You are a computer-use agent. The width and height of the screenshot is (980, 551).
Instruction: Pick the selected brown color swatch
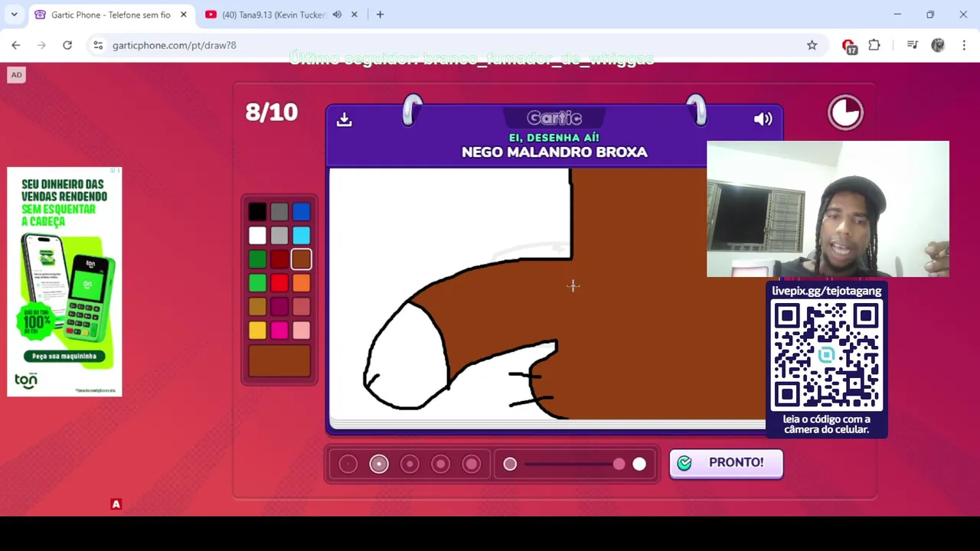pyautogui.click(x=301, y=259)
